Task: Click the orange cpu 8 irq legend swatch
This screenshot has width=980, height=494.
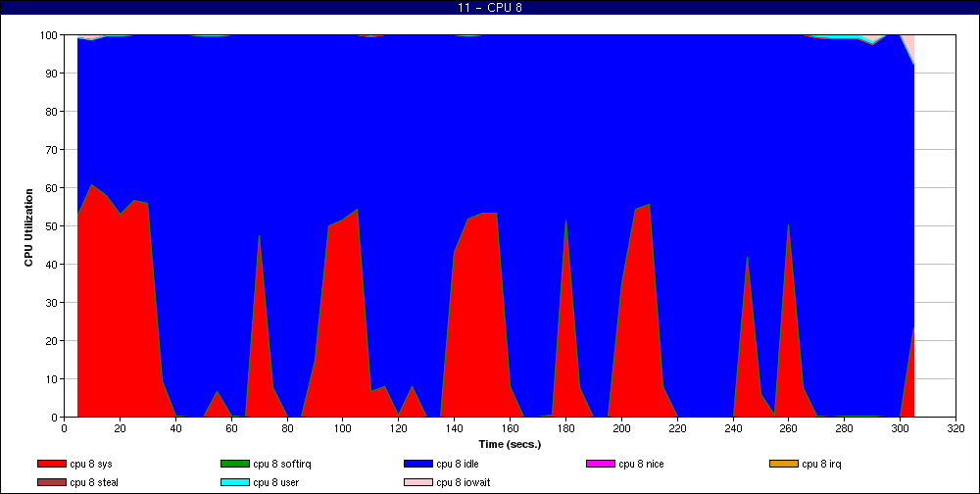Action: point(784,464)
